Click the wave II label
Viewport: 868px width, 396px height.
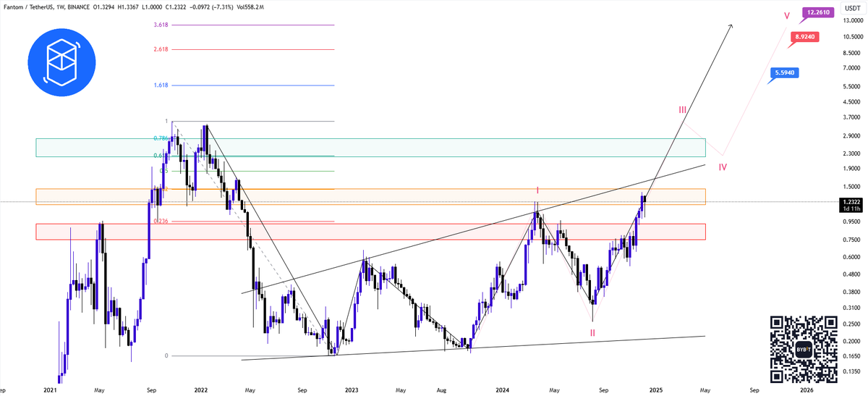[592, 332]
